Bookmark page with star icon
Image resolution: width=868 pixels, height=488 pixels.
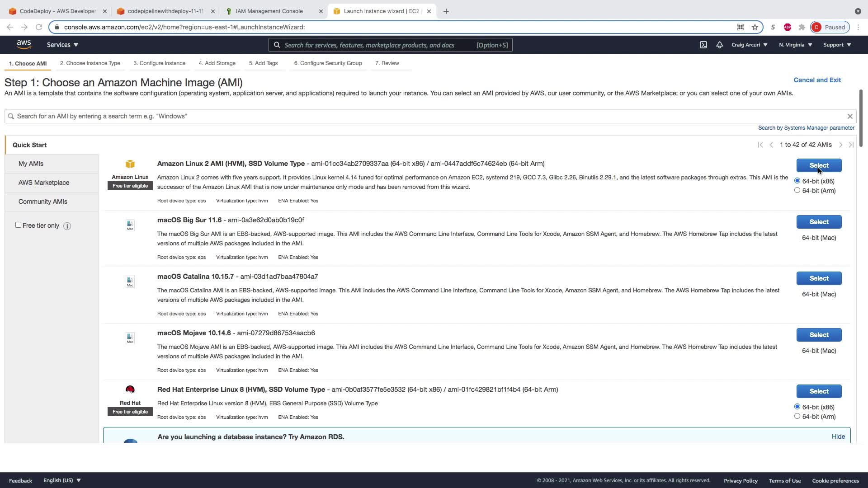755,27
